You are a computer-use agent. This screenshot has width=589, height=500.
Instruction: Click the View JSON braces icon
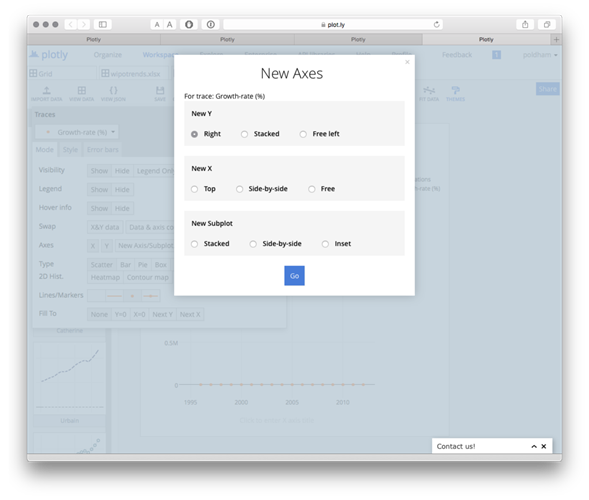point(113,90)
